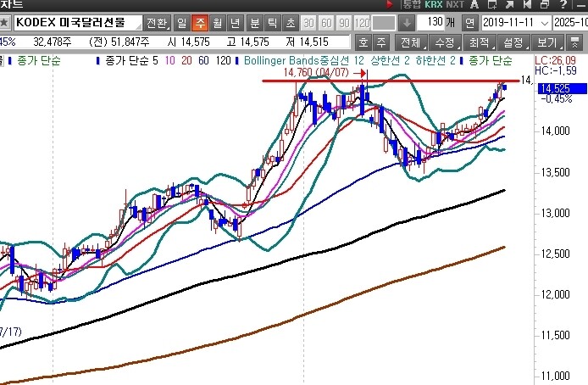Screen dimensions: 588x385
Task: Open the 수정 (adjust) menu button
Action: (446, 42)
